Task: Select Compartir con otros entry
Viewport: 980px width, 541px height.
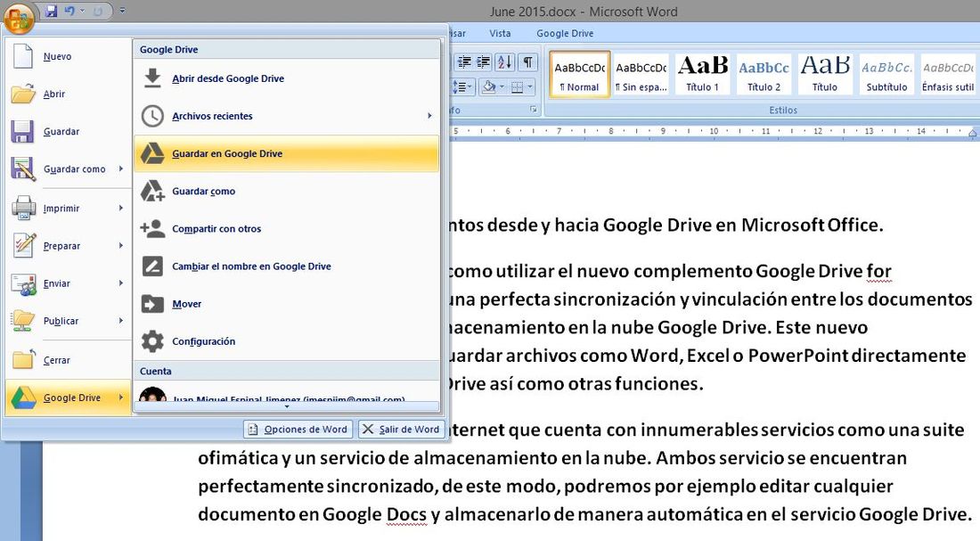Action: (x=287, y=228)
